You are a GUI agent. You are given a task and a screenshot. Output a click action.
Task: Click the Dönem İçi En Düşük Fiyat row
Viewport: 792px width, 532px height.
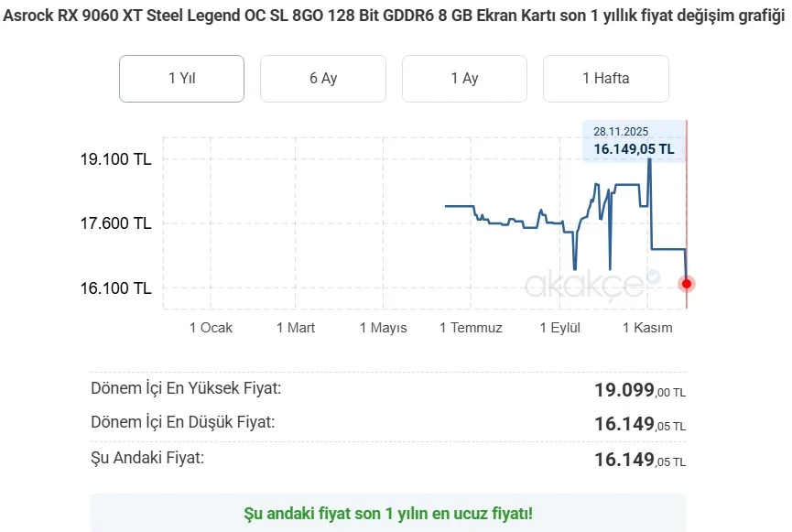pyautogui.click(x=387, y=423)
